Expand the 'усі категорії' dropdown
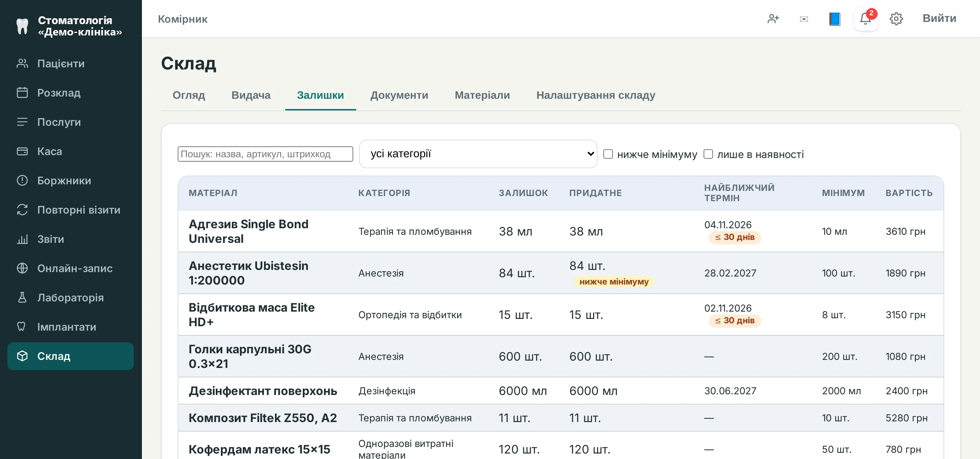 click(478, 154)
